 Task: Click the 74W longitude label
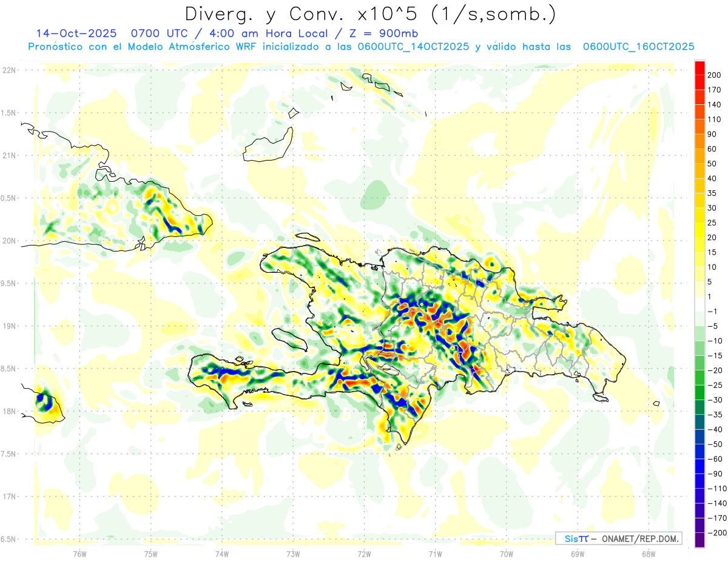click(222, 553)
